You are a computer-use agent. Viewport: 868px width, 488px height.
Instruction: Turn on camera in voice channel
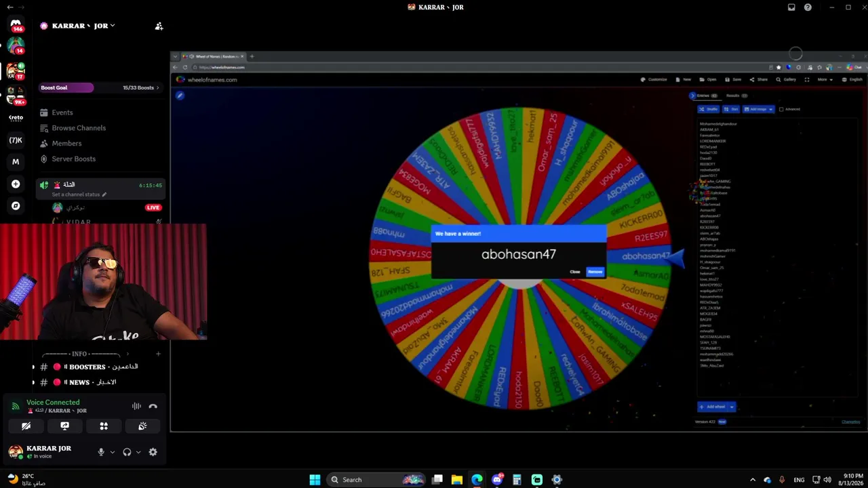pyautogui.click(x=26, y=426)
